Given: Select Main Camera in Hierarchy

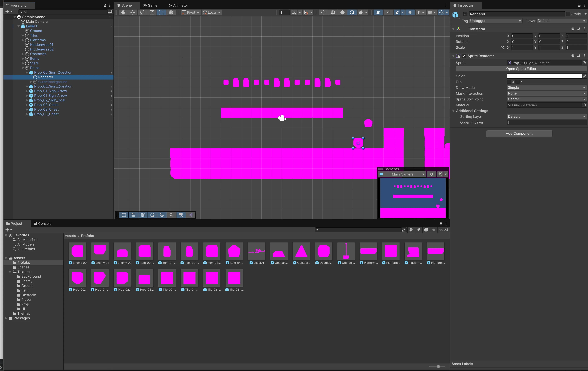Looking at the screenshot, I should coord(37,21).
